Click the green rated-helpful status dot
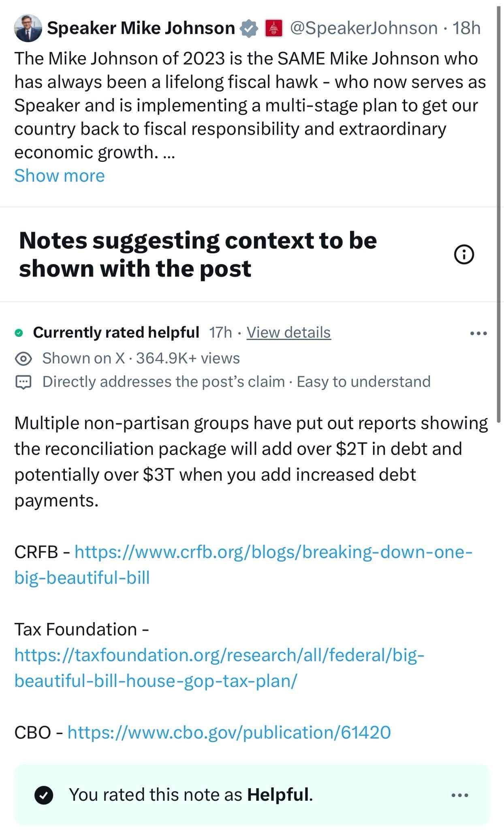The image size is (504, 830). pos(18,333)
